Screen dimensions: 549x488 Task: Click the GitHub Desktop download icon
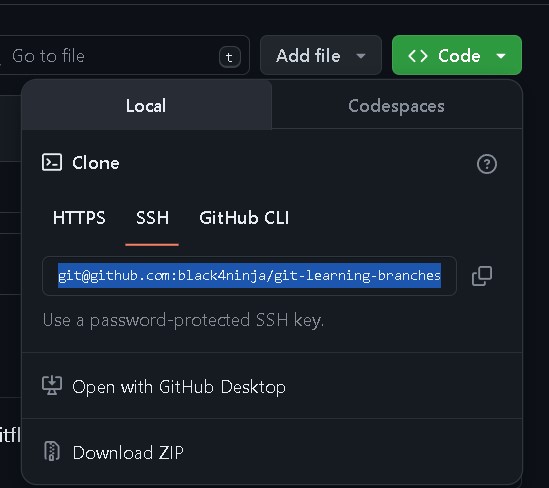(x=52, y=385)
